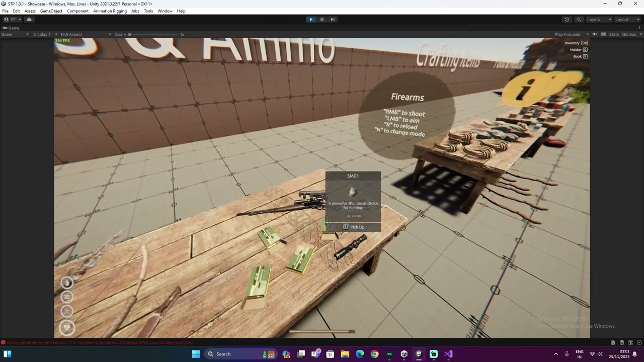Open Microsoft Teams taskbar icon
Viewport: 644px width, 362px height.
pyautogui.click(x=316, y=354)
